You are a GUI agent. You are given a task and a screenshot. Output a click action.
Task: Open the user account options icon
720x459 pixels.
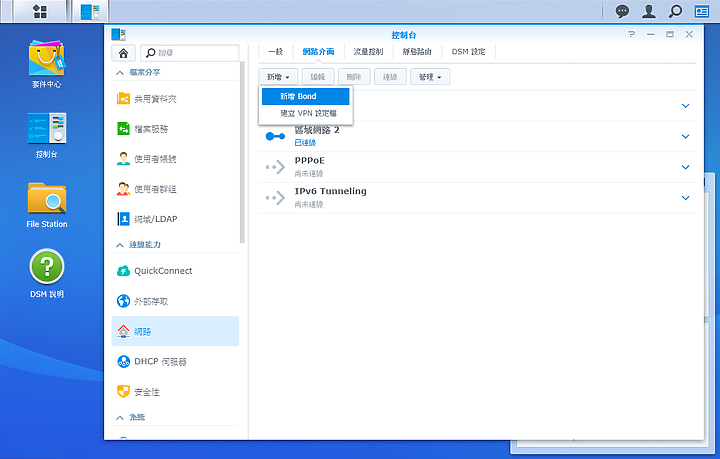(x=648, y=11)
